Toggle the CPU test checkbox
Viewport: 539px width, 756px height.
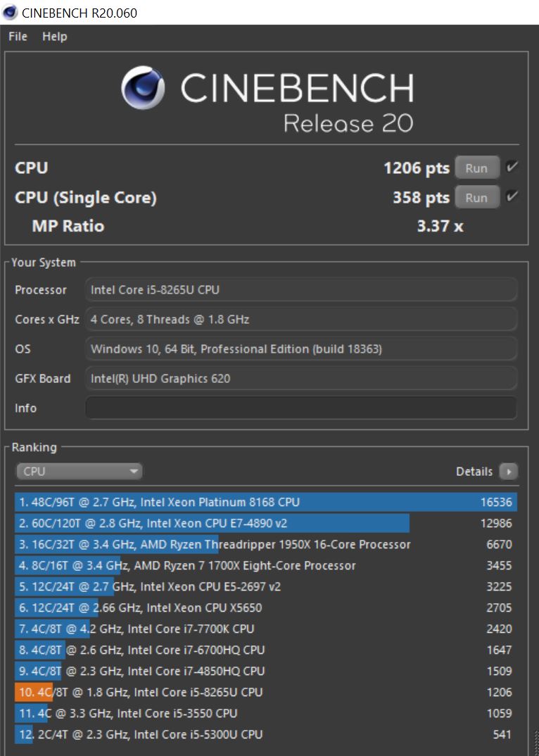click(512, 168)
